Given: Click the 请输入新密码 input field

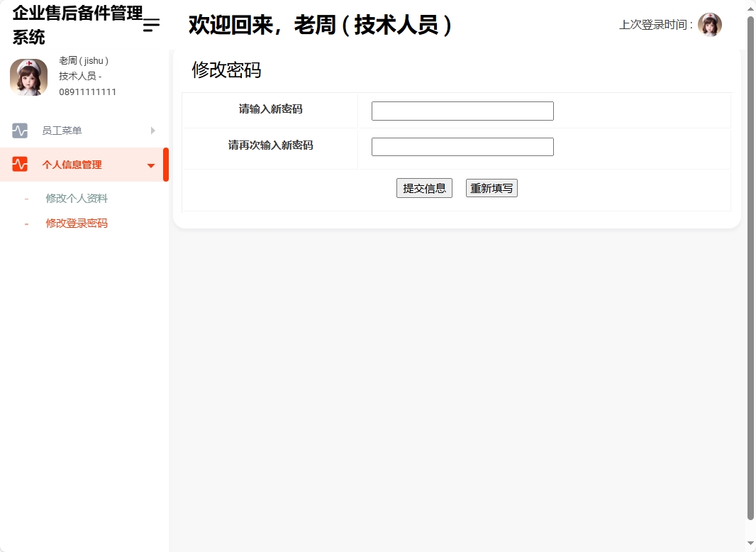Looking at the screenshot, I should pos(462,111).
